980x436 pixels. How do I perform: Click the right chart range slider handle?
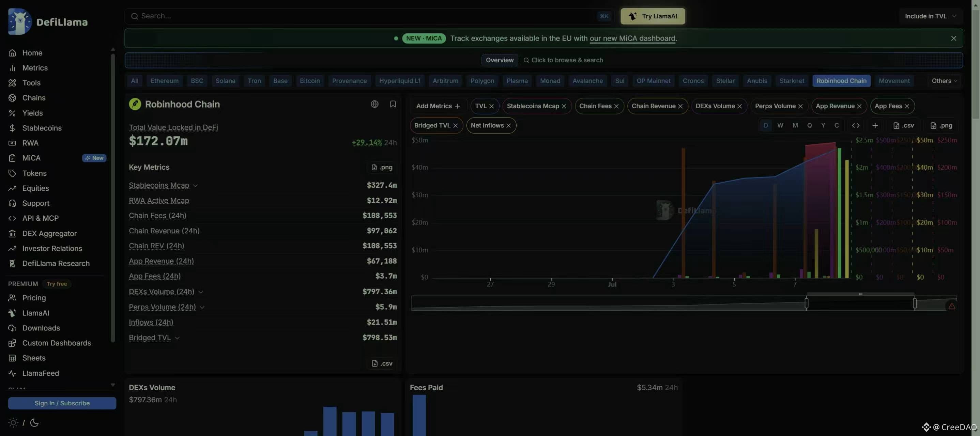pos(915,303)
